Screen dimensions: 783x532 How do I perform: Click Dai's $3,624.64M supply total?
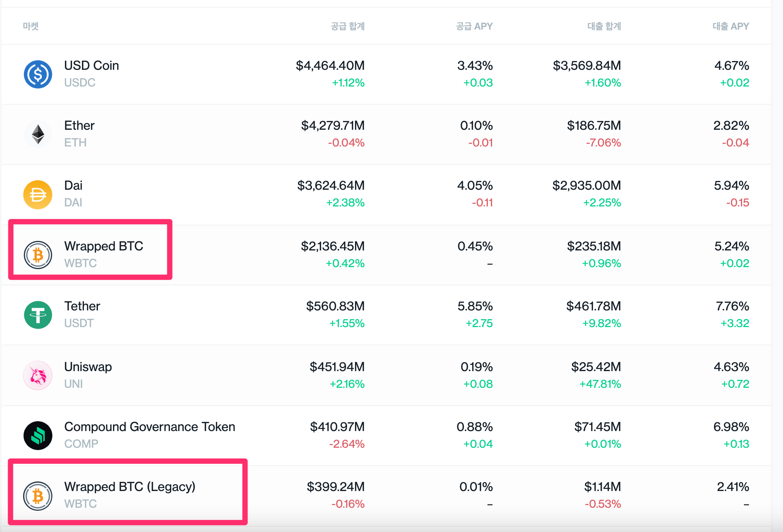331,186
